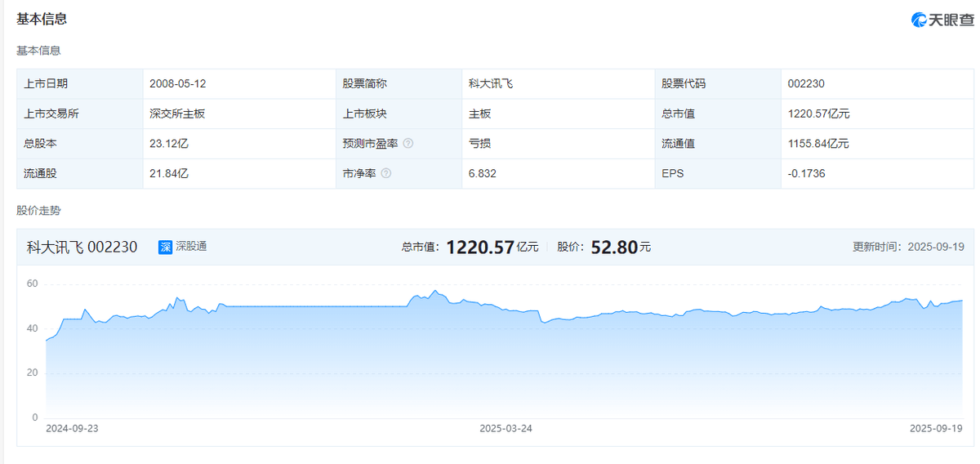This screenshot has height=464, width=980.
Task: Click the 股价 52.80元 figure
Action: [604, 247]
